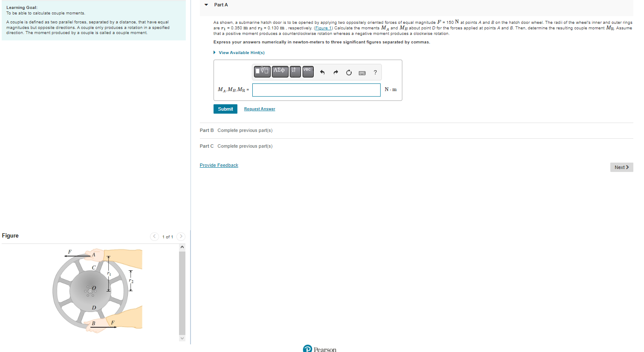Image resolution: width=644 pixels, height=352 pixels.
Task: Click the MA, MB, MR answer input field
Action: 316,90
